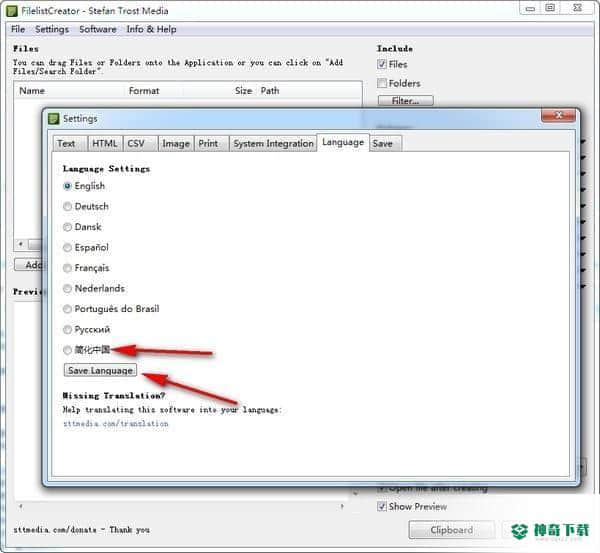
Task: Toggle the Show Preview checkbox
Action: point(382,506)
